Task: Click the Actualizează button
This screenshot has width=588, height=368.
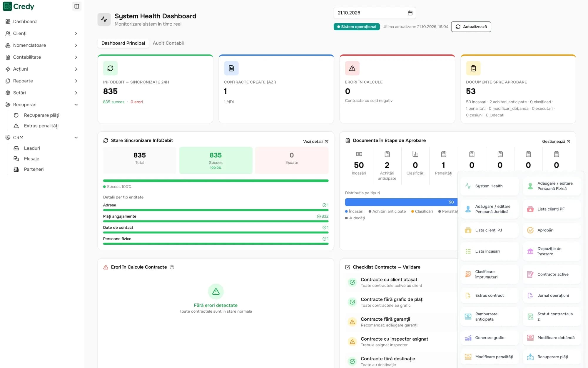Action: pos(471,27)
